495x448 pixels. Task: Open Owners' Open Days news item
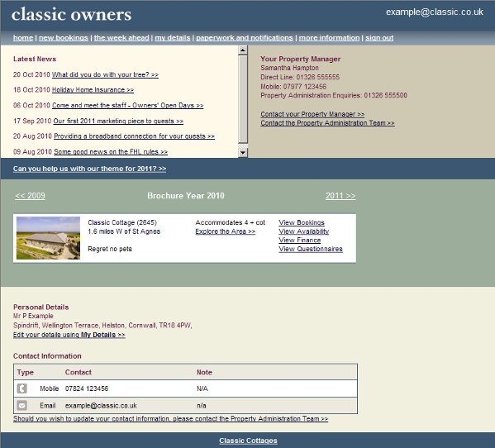tap(127, 106)
